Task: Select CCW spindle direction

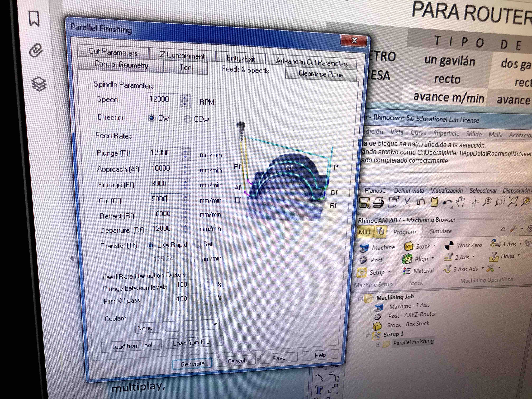Action: 188,119
